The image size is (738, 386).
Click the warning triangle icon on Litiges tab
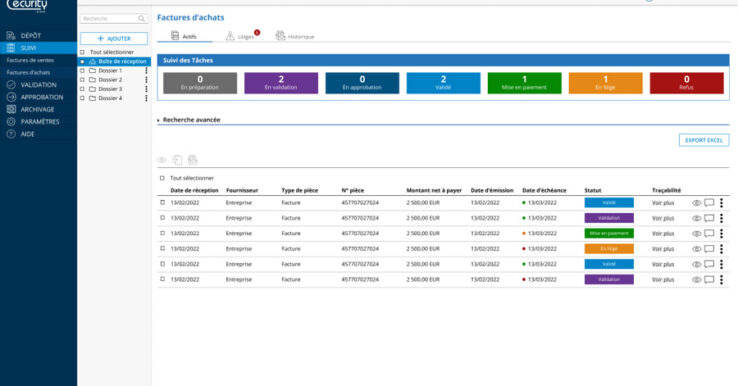(x=230, y=36)
